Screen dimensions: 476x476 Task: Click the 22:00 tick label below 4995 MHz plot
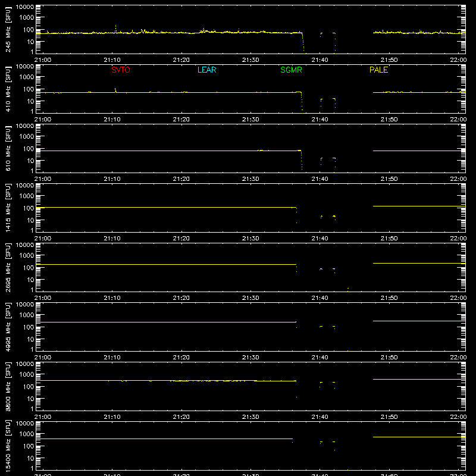tap(458, 358)
